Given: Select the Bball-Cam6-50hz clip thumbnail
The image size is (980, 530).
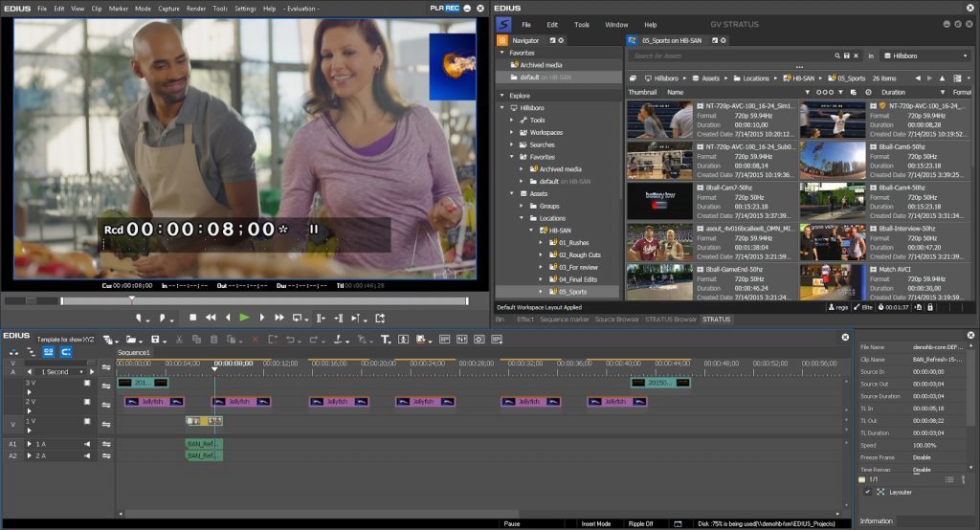Looking at the screenshot, I should pos(833,161).
